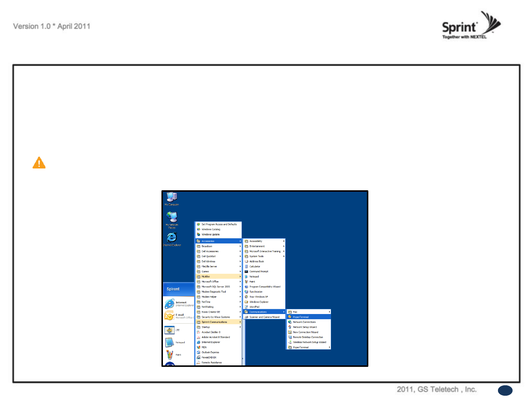Image resolution: width=532 pixels, height=399 pixels.
Task: Expand the Startup submenu arrow
Action: click(x=240, y=327)
